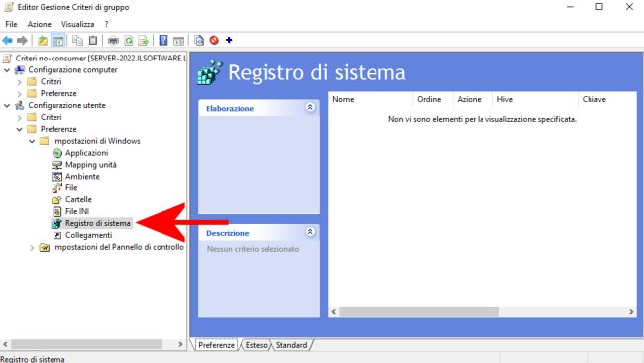Switch to the Standard tab

(x=291, y=345)
